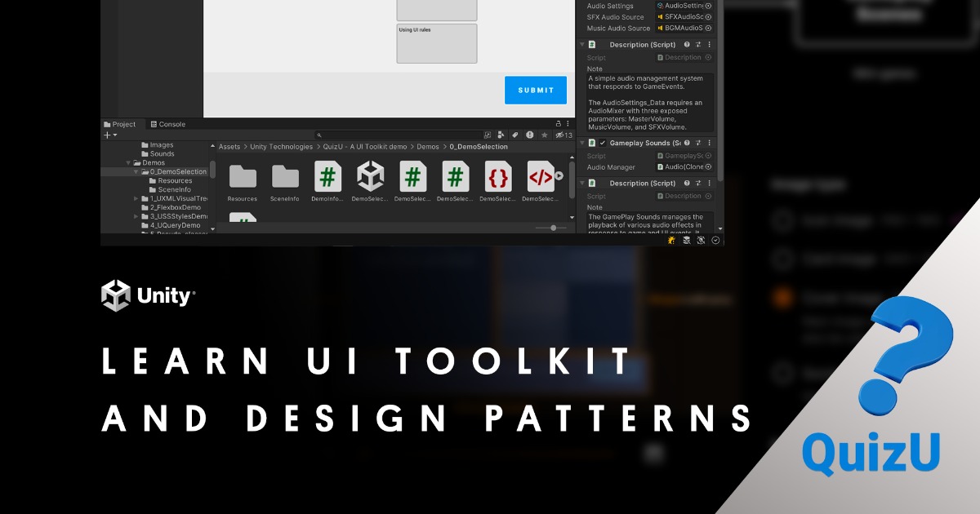Collapse the Gameplay Sounds component header

coord(582,143)
